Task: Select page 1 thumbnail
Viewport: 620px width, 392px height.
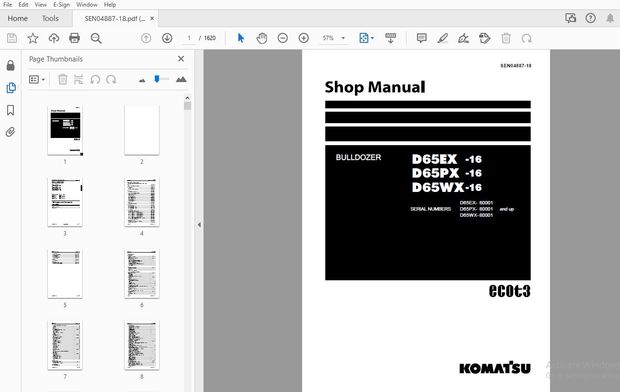Action: coord(65,130)
